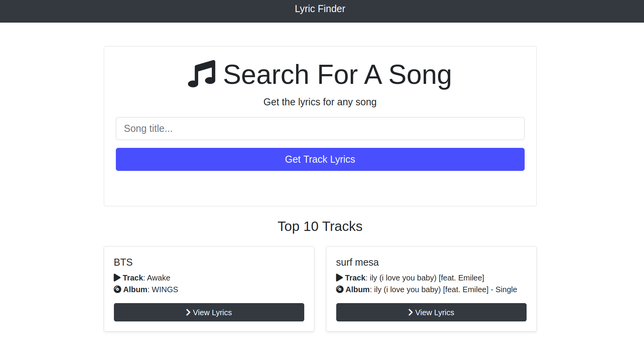Click the music note icon in the heading
644x339 pixels.
(202, 74)
